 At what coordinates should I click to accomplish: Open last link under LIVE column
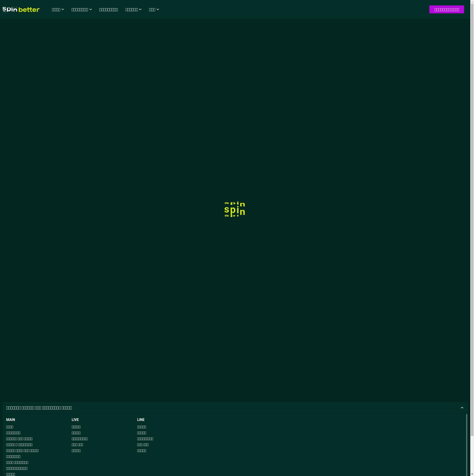[76, 451]
